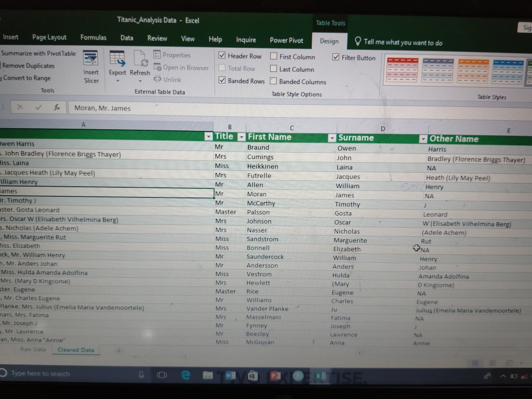Image resolution: width=532 pixels, height=399 pixels.
Task: Open Word from the taskbar
Action: pos(230,375)
